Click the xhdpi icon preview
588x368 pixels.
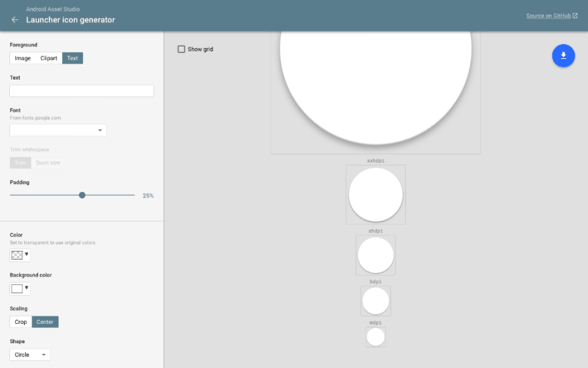click(376, 256)
